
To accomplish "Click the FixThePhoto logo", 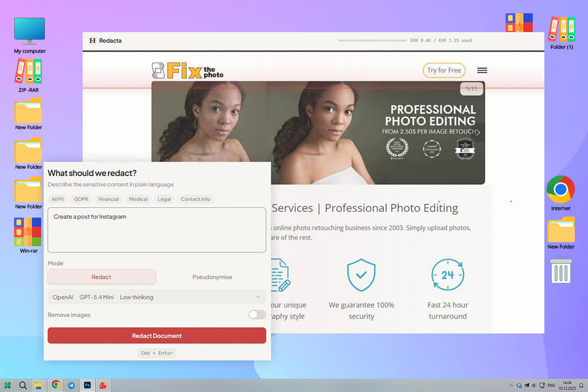I will click(x=188, y=71).
